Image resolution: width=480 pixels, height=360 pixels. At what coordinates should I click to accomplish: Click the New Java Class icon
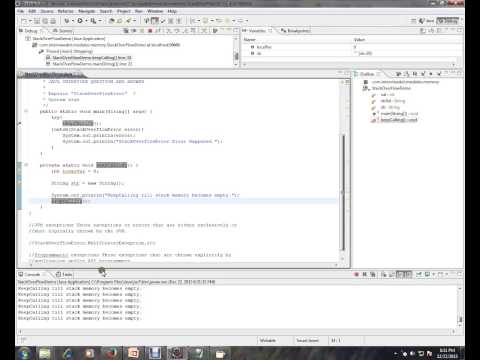coord(119,21)
